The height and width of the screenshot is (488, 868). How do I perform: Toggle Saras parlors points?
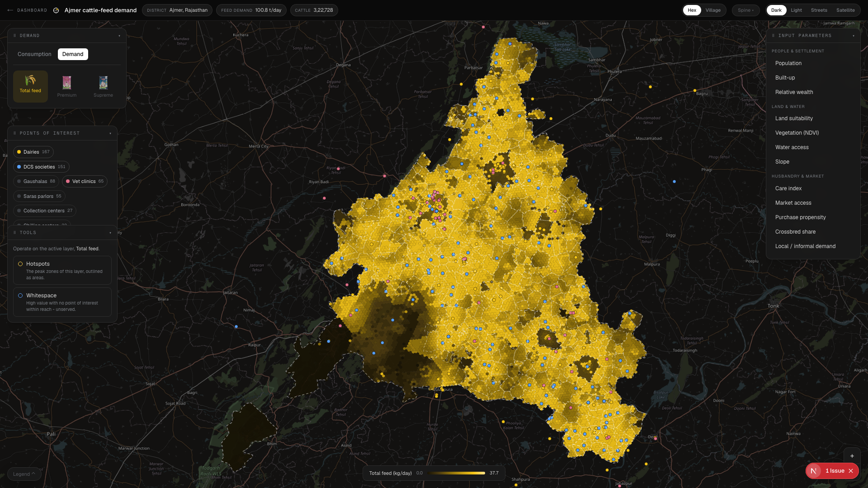point(39,196)
